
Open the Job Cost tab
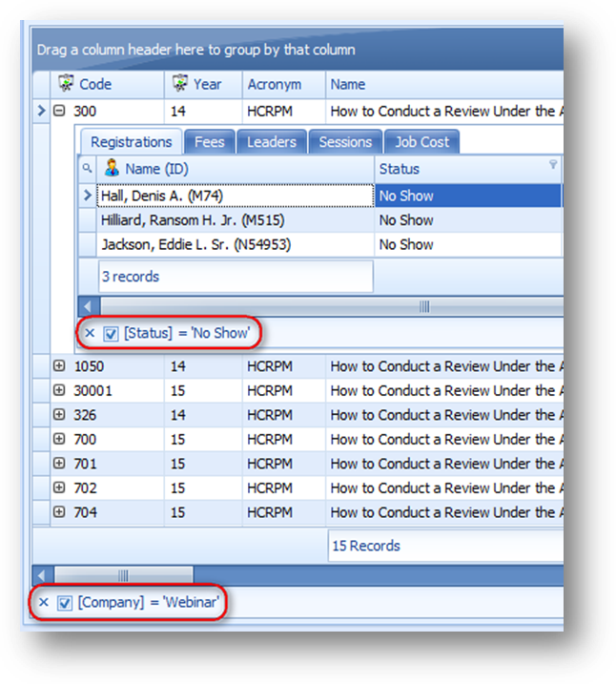421,142
